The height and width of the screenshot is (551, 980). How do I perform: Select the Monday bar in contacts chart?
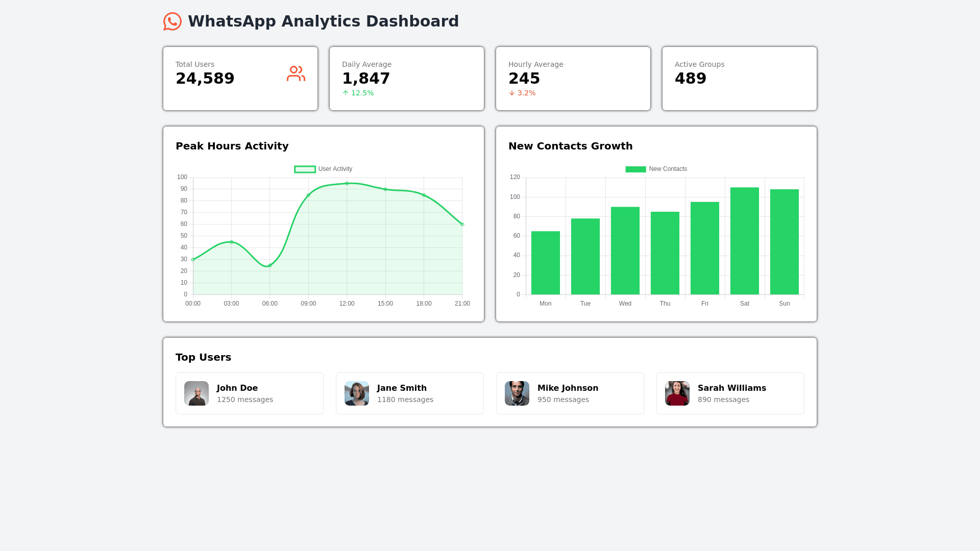pos(545,263)
